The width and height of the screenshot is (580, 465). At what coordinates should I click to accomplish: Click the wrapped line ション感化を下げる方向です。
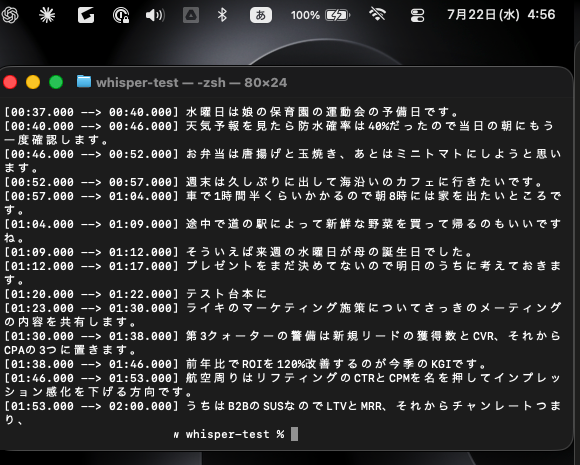click(98, 392)
